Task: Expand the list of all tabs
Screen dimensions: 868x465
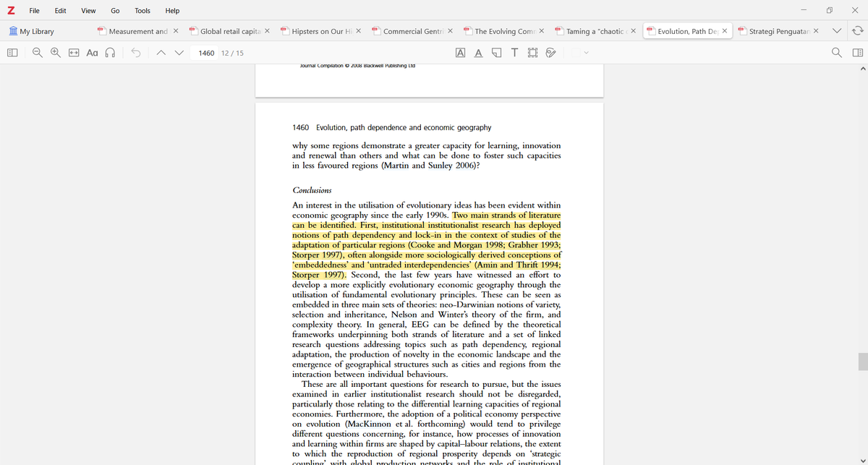Action: [x=838, y=31]
